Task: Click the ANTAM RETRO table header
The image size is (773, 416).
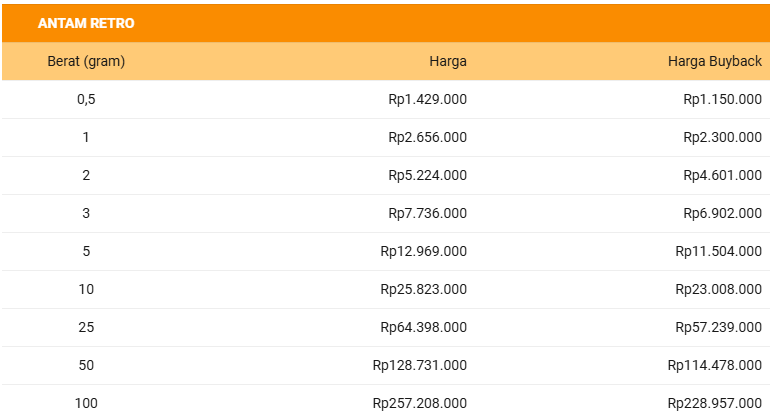Action: (86, 23)
